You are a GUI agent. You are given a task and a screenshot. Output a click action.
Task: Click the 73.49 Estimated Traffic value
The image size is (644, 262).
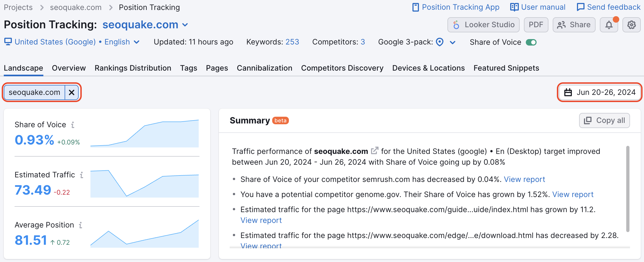[33, 190]
